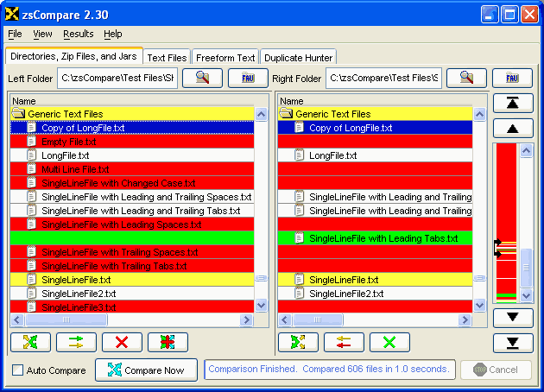Viewport: 544px width, 392px height.
Task: Click the file icon of right SingleLineFile with Leading Tabs.txt
Action: tap(299, 238)
